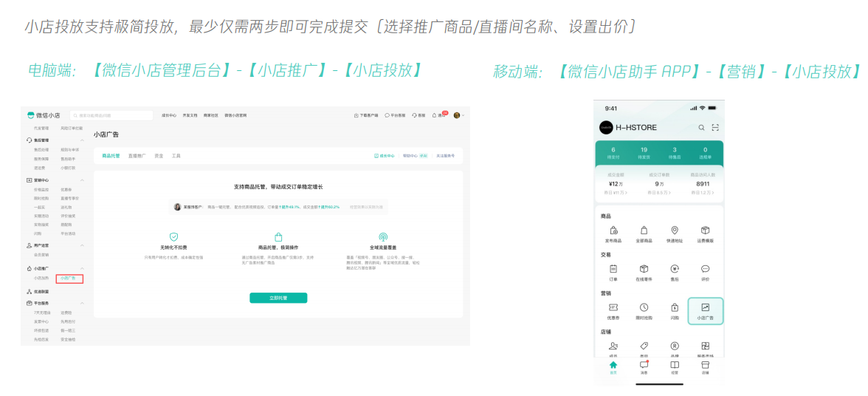Click 关注服务号 link
This screenshot has width=868, height=396.
[x=446, y=156]
